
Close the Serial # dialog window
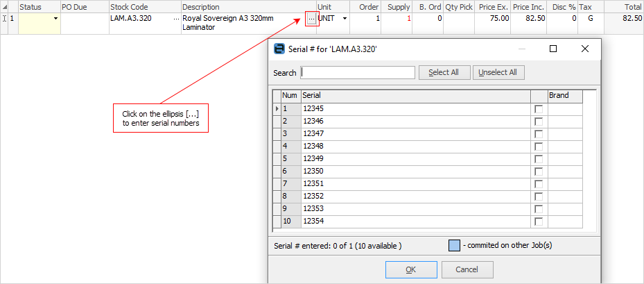[x=585, y=49]
